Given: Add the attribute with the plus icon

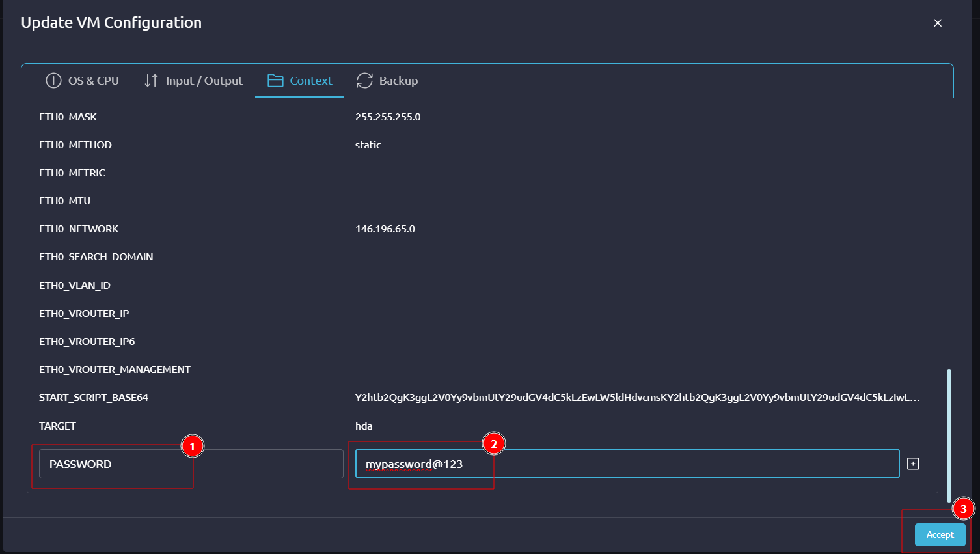Looking at the screenshot, I should pyautogui.click(x=913, y=464).
